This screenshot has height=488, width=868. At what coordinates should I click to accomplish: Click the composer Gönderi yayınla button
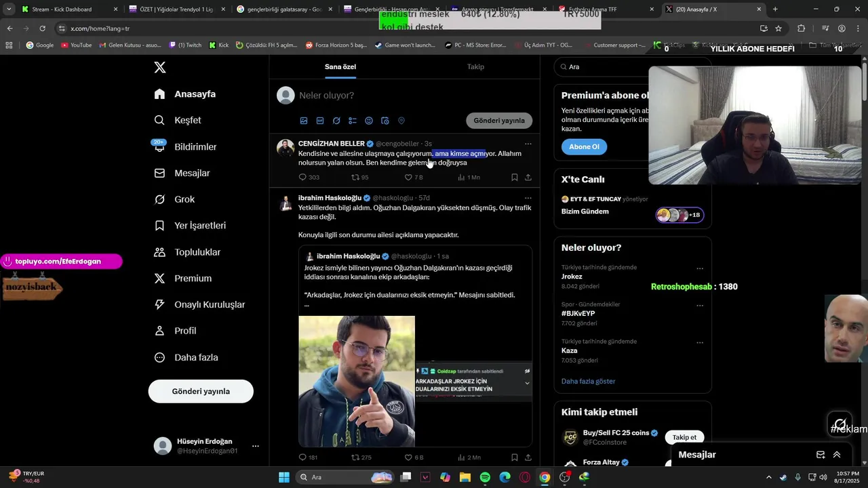click(499, 121)
